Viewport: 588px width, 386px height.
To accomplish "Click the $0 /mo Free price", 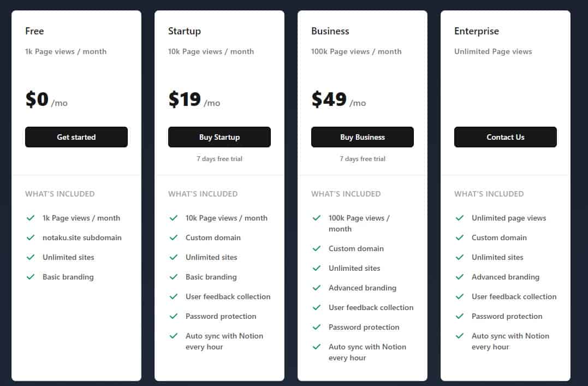I will pos(46,99).
